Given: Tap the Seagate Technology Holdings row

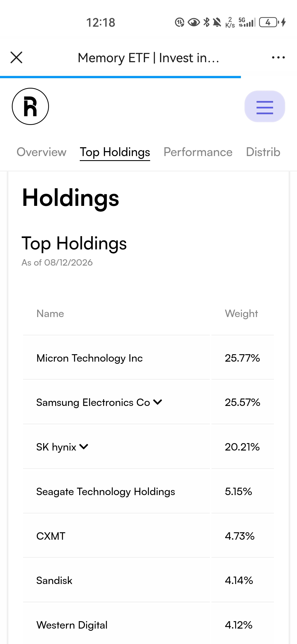Looking at the screenshot, I should click(148, 492).
